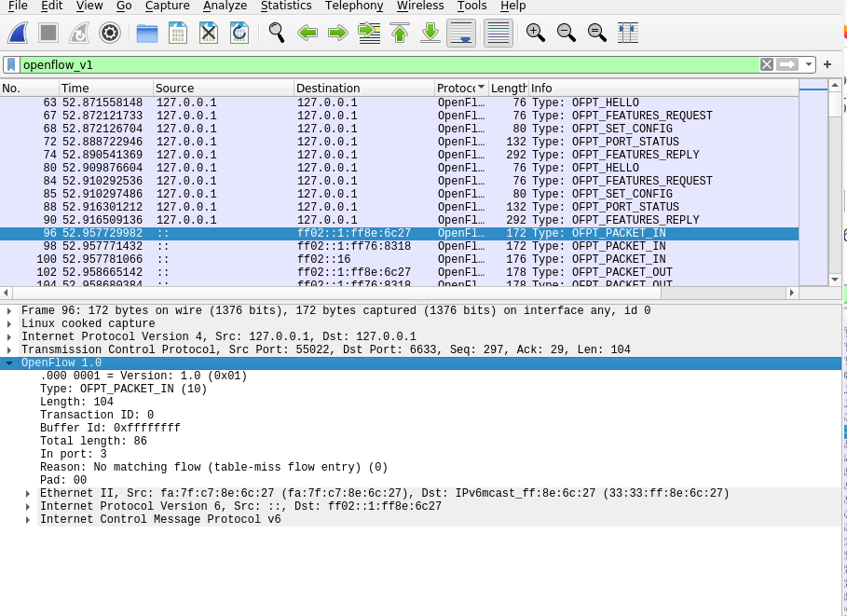
Task: Select packet 102 OFPT_PACKET_OUT row
Action: (x=399, y=272)
